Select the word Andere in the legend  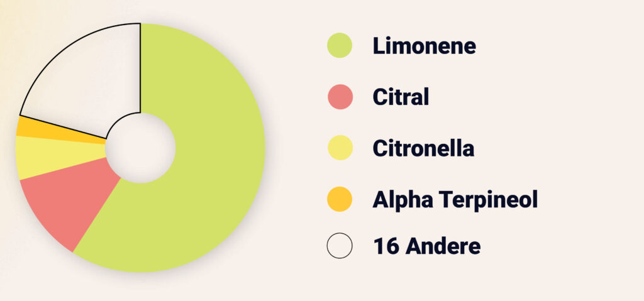tap(443, 246)
